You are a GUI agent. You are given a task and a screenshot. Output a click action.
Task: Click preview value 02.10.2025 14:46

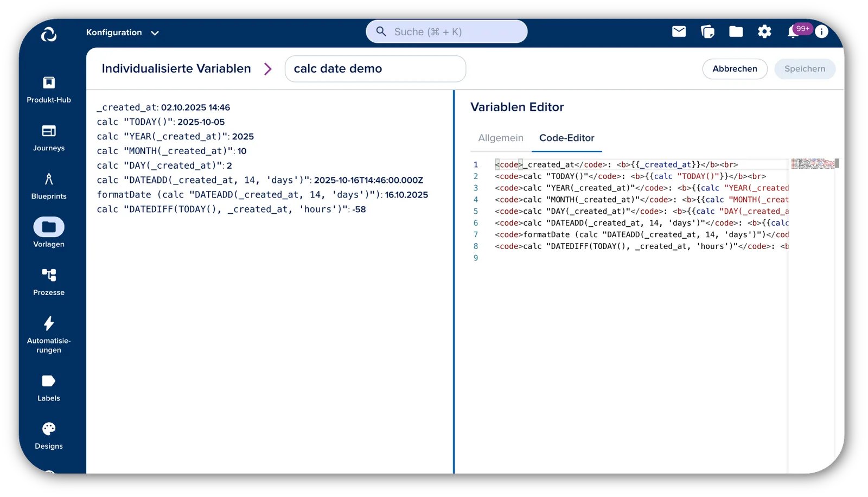(195, 107)
